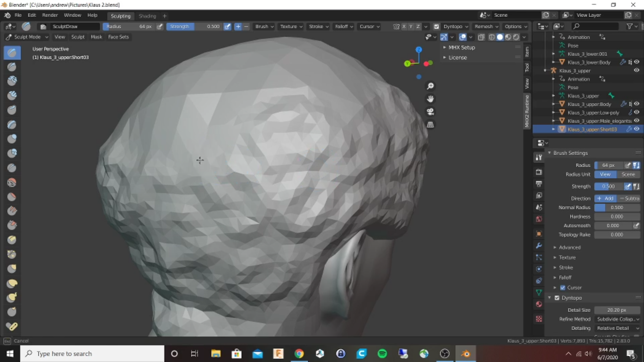The width and height of the screenshot is (644, 362).
Task: Open the Refine Method dropdown showing Subdivide Collapse
Action: [618, 319]
